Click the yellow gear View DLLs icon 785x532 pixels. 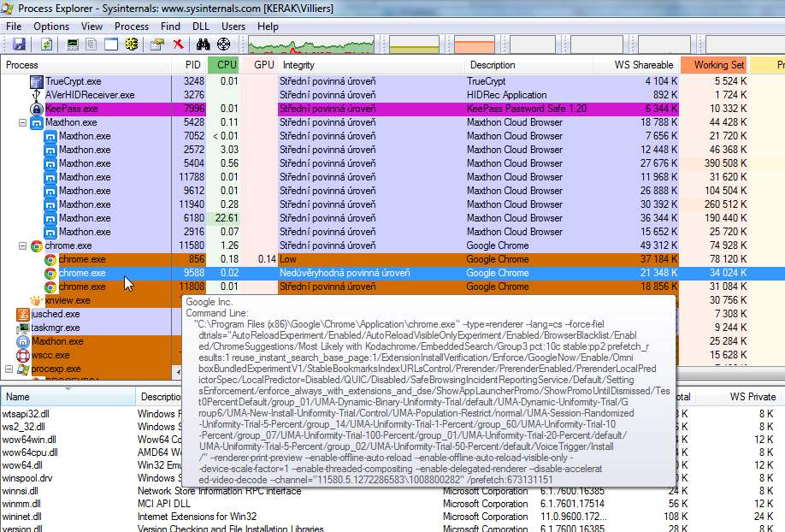(x=132, y=44)
